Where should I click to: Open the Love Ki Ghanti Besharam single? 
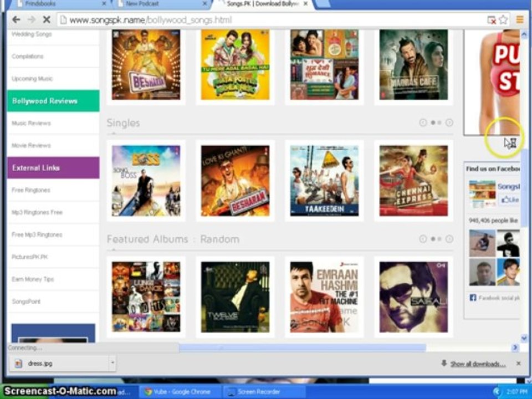click(x=235, y=181)
